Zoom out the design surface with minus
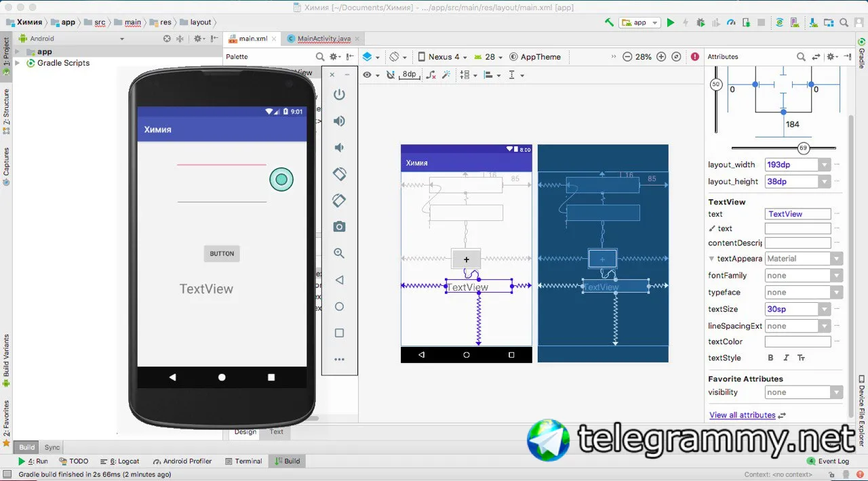This screenshot has height=481, width=868. [627, 57]
